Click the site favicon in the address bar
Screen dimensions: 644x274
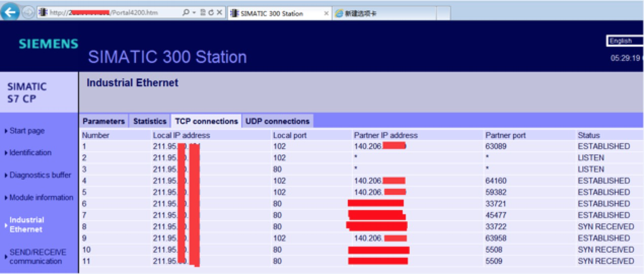[44, 13]
